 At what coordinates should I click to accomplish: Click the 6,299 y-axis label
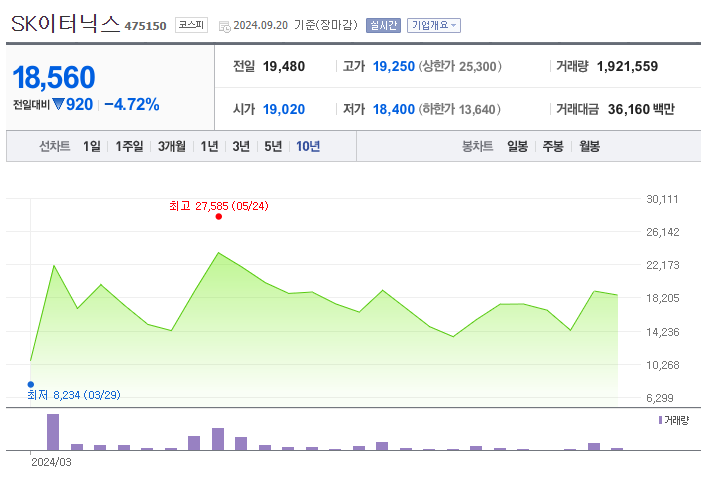[659, 398]
